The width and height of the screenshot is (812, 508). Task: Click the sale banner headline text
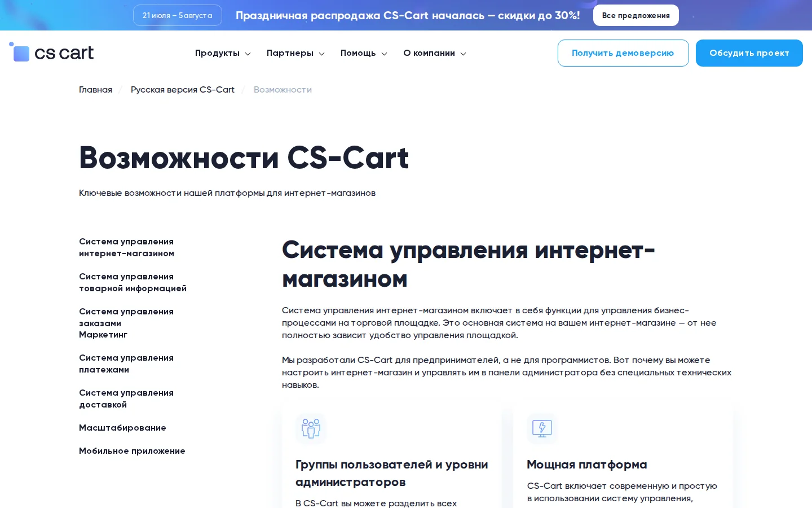click(x=408, y=15)
